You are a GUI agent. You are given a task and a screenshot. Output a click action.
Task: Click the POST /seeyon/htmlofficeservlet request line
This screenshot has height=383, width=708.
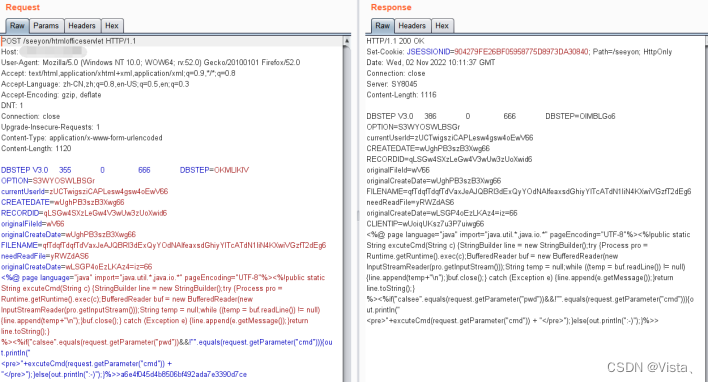coord(69,41)
